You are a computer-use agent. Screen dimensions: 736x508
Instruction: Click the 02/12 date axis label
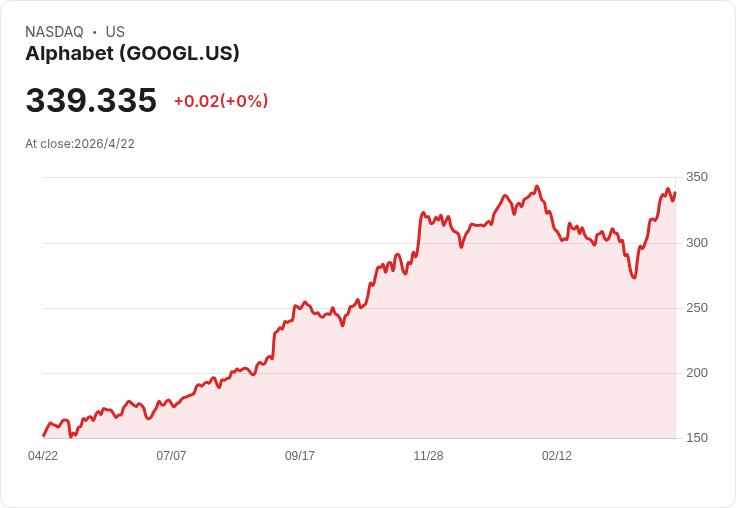click(557, 455)
